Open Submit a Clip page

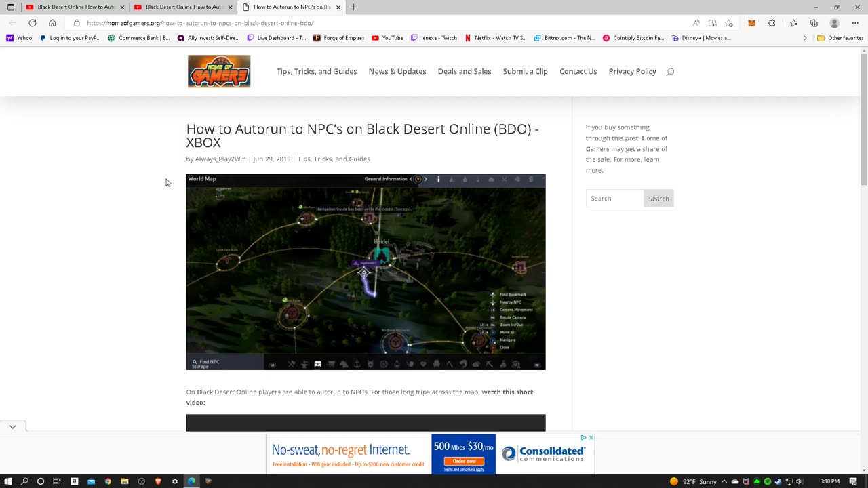point(526,72)
